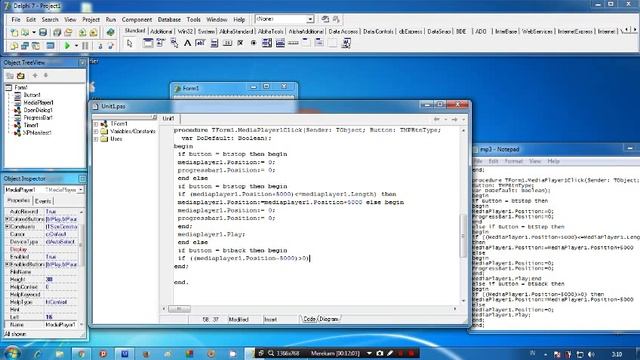Pick the Button component icon

click(x=227, y=43)
